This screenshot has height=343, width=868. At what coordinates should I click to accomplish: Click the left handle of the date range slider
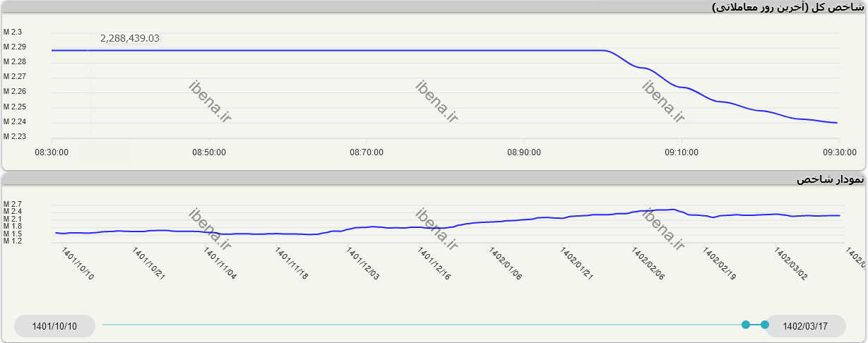coord(746,325)
